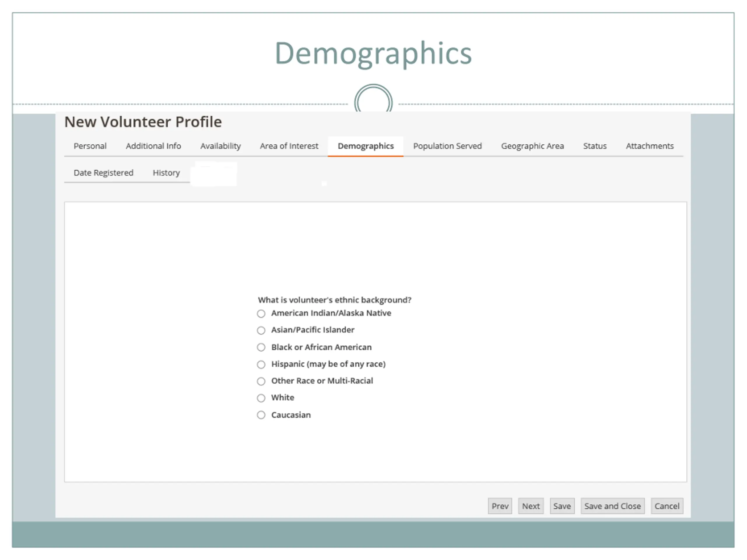The width and height of the screenshot is (747, 560).
Task: Cancel the new volunteer profile
Action: coord(667,506)
